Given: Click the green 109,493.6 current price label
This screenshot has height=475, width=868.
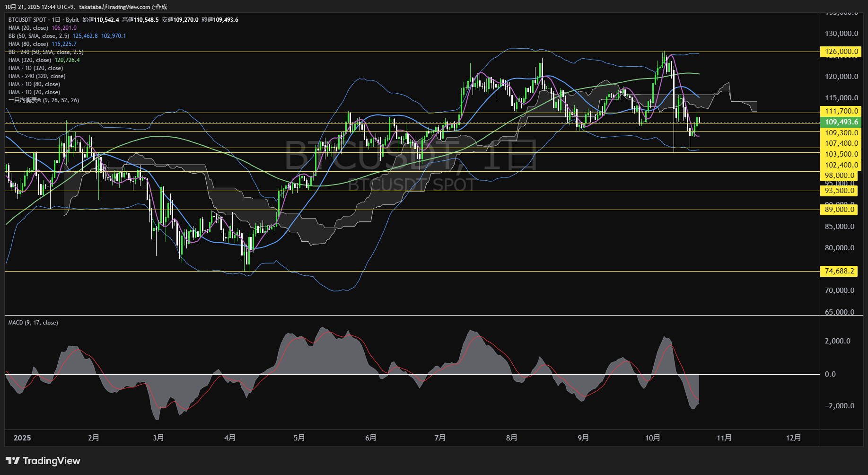Looking at the screenshot, I should tap(841, 122).
